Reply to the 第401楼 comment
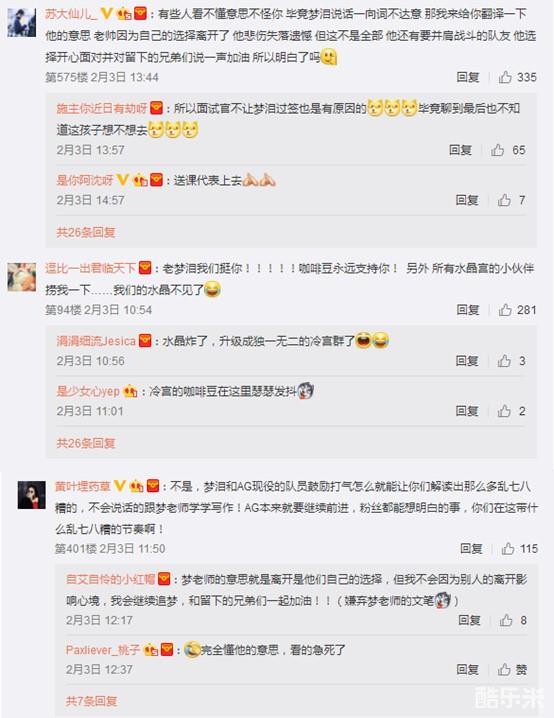 pyautogui.click(x=471, y=548)
